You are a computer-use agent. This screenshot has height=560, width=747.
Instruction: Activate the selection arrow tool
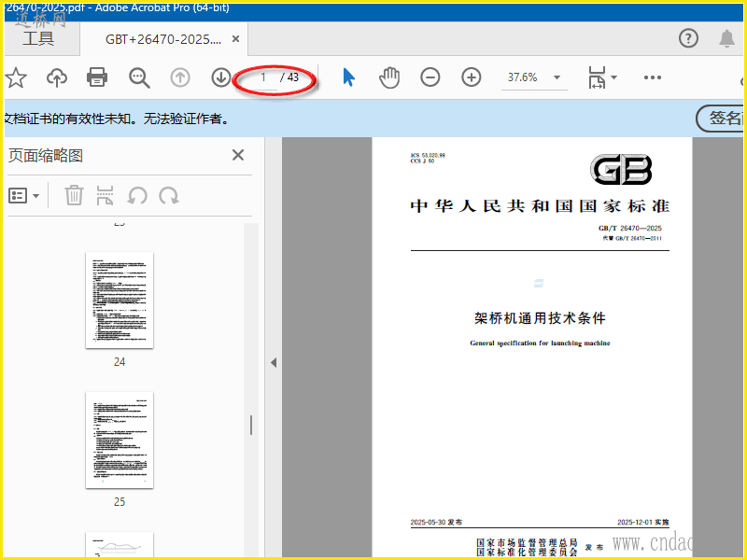(x=348, y=77)
